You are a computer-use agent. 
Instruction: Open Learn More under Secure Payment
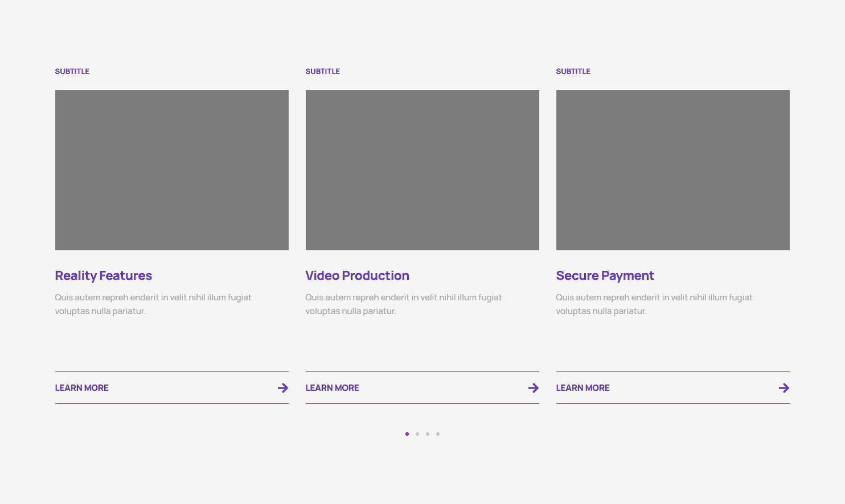(x=583, y=388)
